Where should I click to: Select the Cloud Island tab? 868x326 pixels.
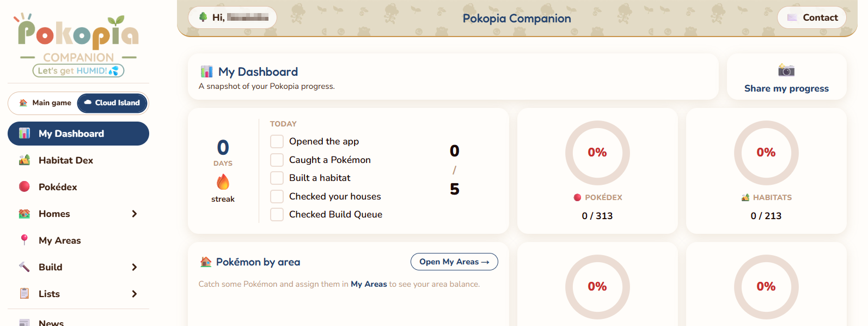point(112,103)
